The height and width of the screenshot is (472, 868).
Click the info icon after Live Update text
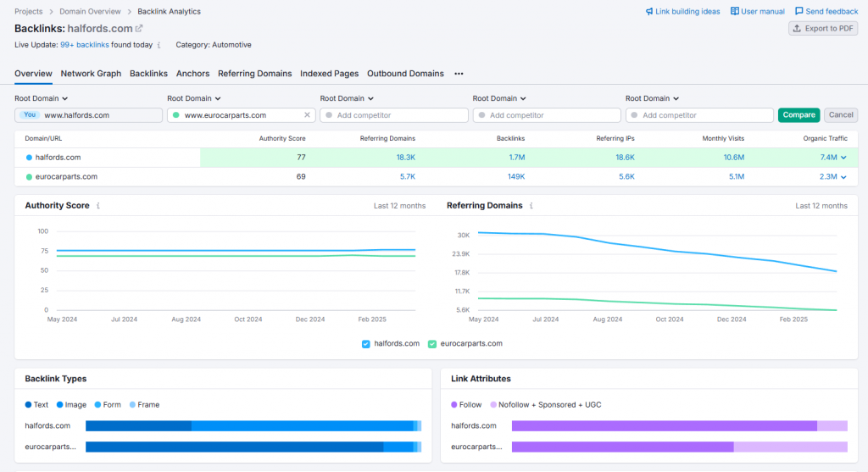click(159, 45)
